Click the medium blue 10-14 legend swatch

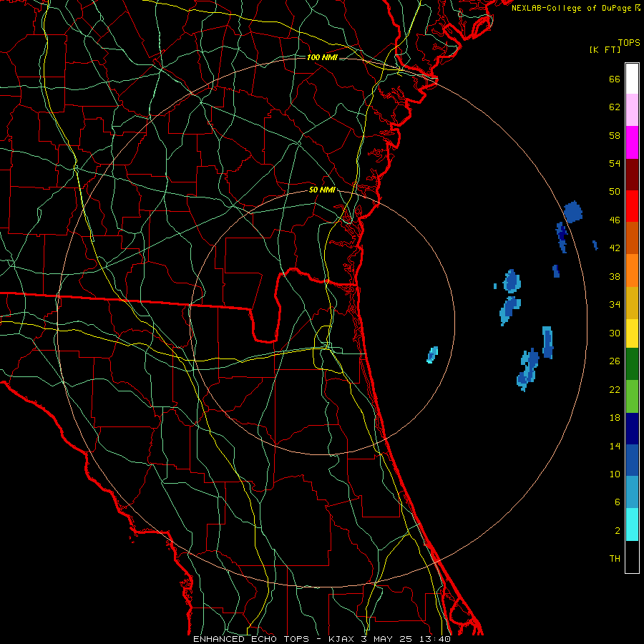tap(632, 460)
